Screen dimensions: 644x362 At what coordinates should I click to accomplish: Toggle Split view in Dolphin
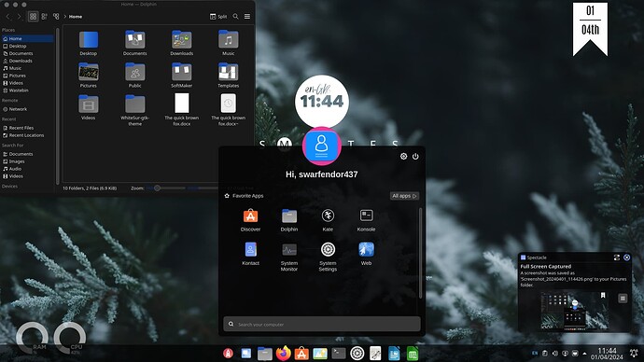(218, 17)
